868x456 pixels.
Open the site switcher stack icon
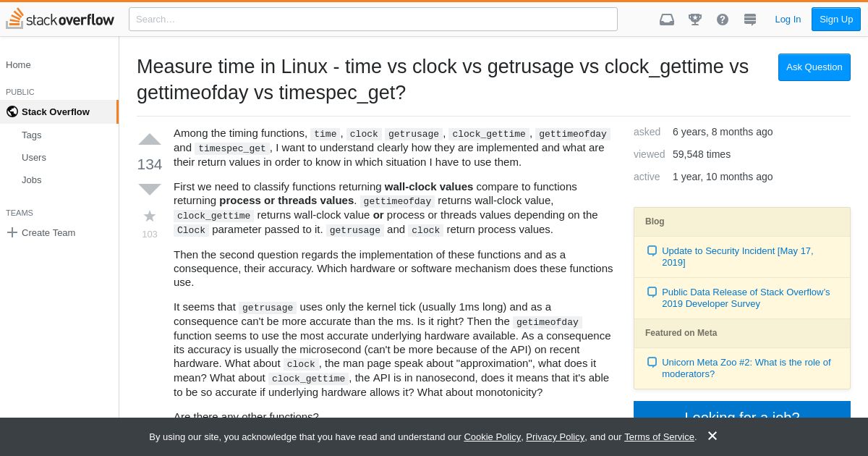click(750, 20)
